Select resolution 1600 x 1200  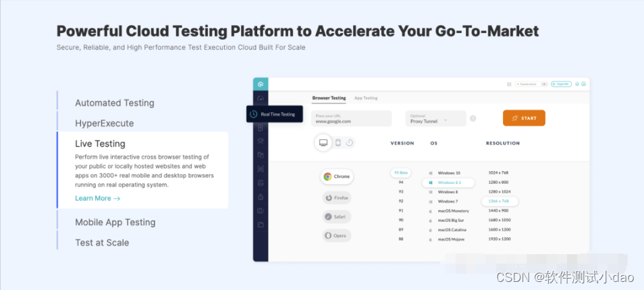click(500, 230)
